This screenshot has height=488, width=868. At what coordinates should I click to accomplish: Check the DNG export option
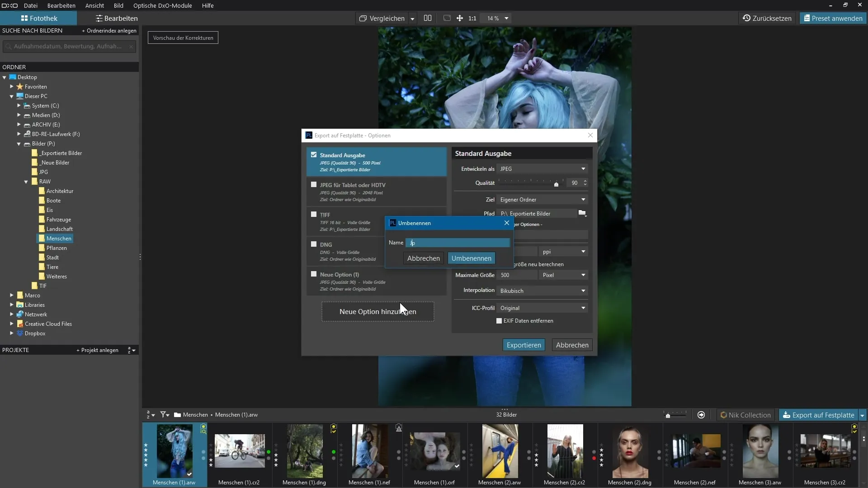pyautogui.click(x=314, y=244)
